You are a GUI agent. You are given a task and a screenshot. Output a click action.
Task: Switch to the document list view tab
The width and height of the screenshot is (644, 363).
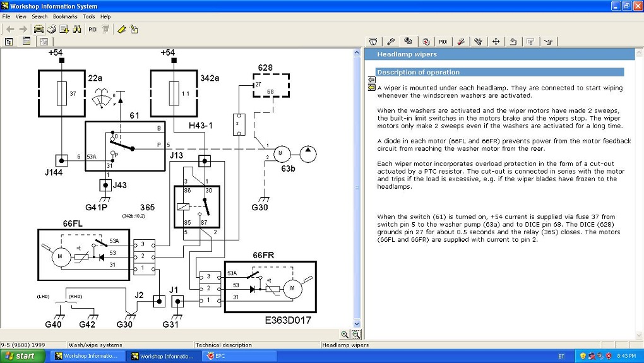pyautogui.click(x=27, y=41)
